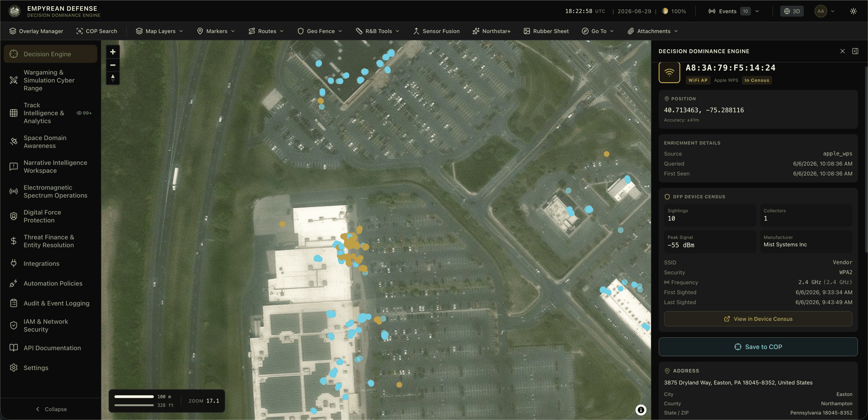Click the Manufacturer Mist Systems Inc
The width and height of the screenshot is (868, 420).
pyautogui.click(x=785, y=244)
